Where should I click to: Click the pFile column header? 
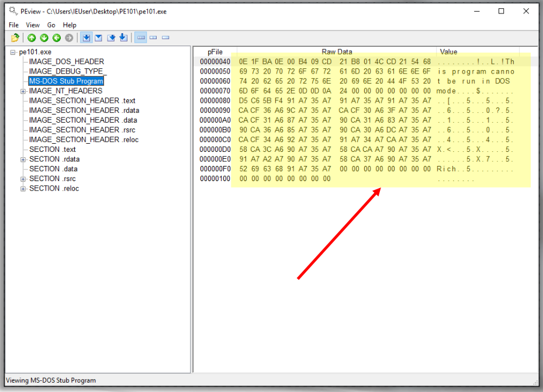215,52
